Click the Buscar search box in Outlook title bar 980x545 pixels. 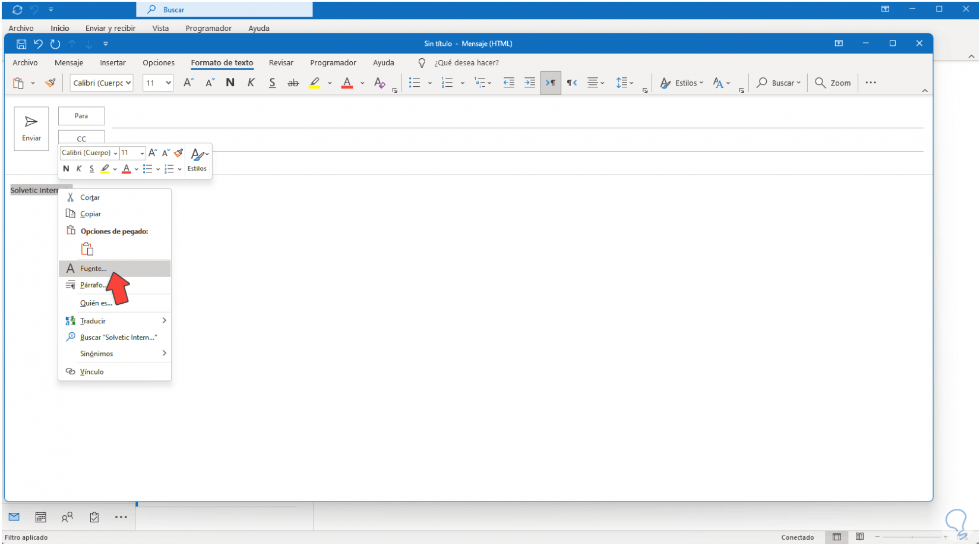click(225, 10)
